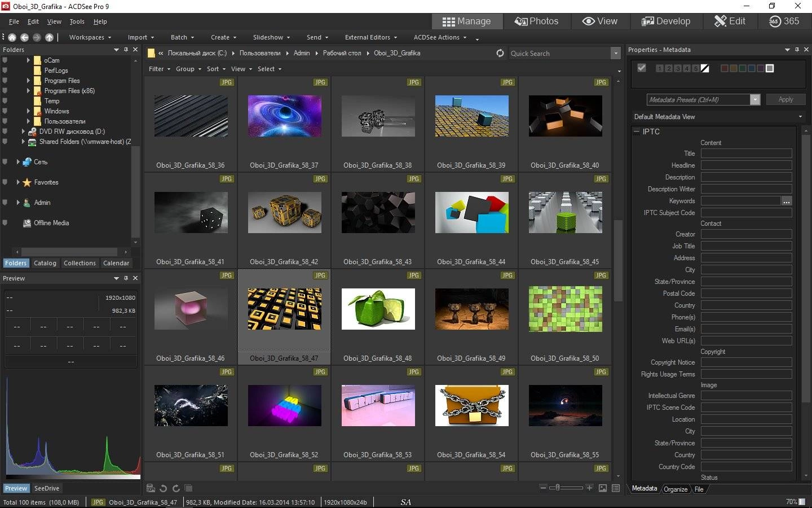Switch to the Edit mode
This screenshot has width=812, height=508.
[730, 21]
